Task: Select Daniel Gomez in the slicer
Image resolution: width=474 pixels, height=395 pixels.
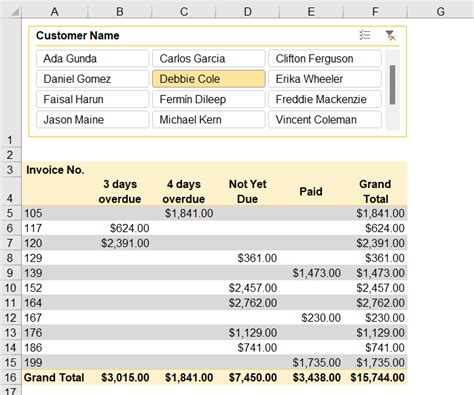Action: (92, 79)
